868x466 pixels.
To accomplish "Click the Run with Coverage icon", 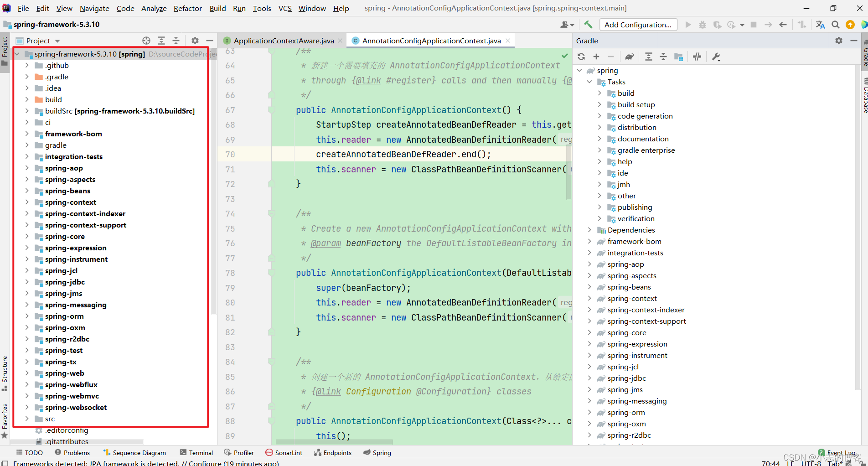I will click(x=717, y=25).
